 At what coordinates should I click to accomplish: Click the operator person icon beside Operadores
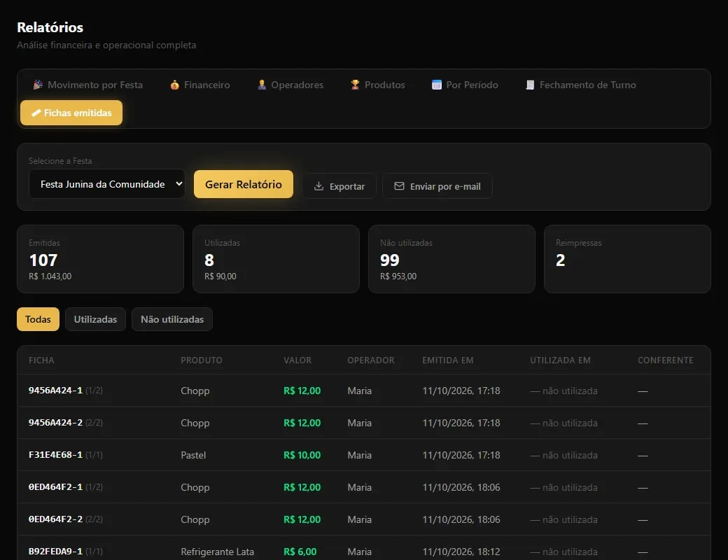[262, 85]
